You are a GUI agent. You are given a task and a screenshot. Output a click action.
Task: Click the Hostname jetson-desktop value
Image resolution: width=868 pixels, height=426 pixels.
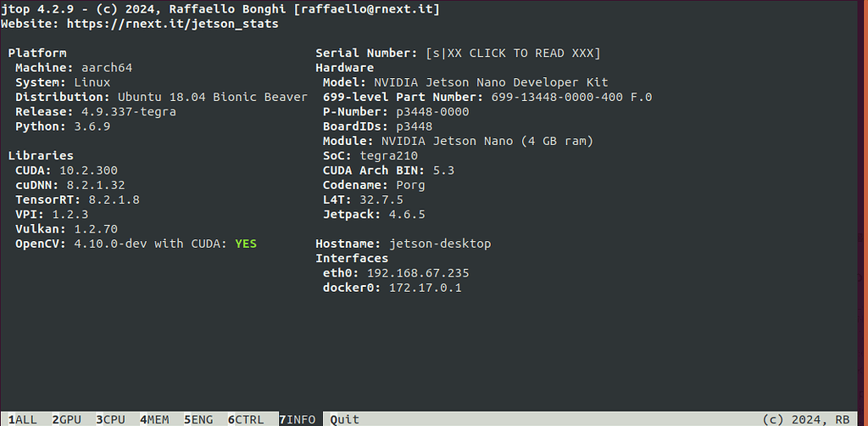[440, 244]
